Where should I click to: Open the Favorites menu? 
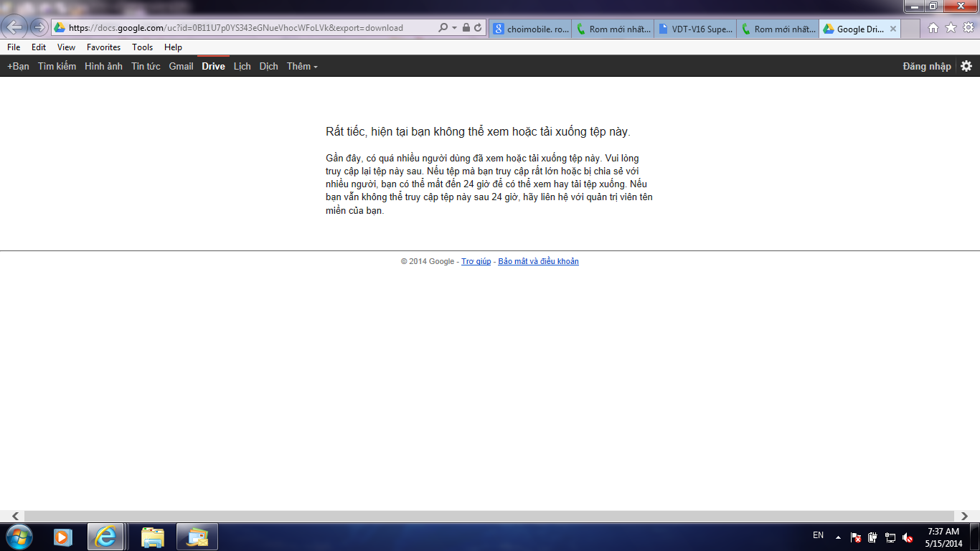coord(103,47)
